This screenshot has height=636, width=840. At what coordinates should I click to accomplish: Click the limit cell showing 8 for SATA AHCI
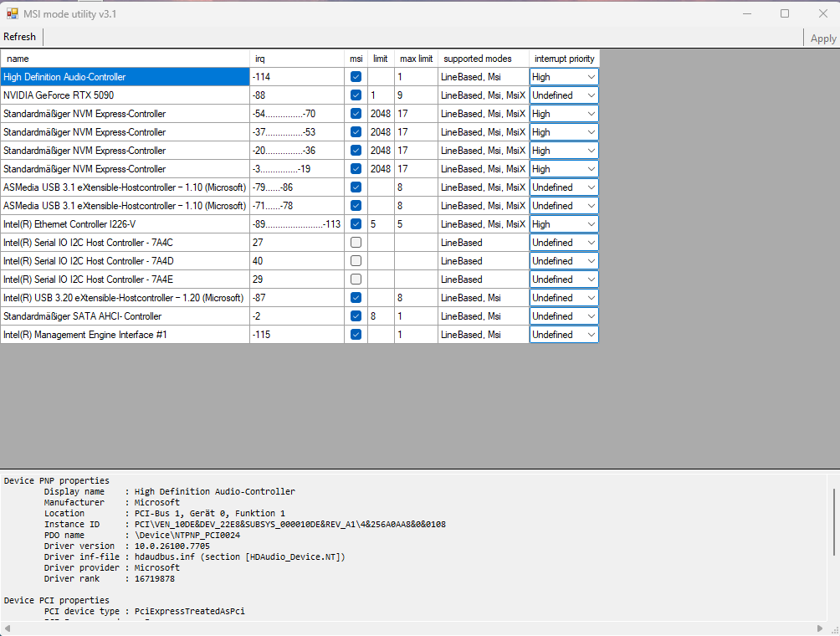tap(381, 316)
